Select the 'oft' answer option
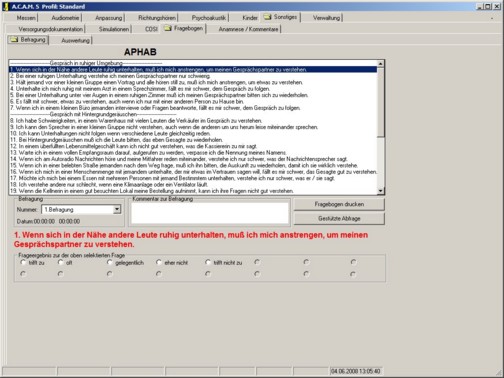Screen dimensions: 504x378 coord(60,262)
